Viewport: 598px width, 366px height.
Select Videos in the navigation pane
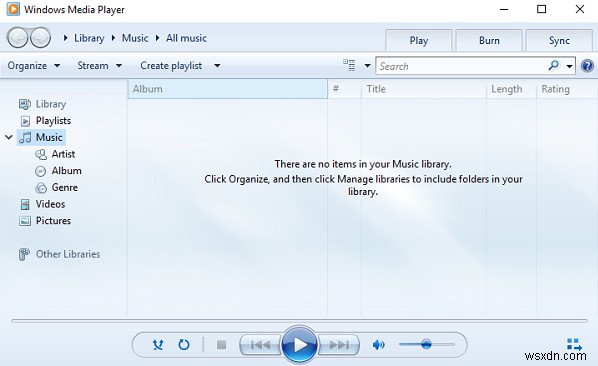click(x=50, y=204)
